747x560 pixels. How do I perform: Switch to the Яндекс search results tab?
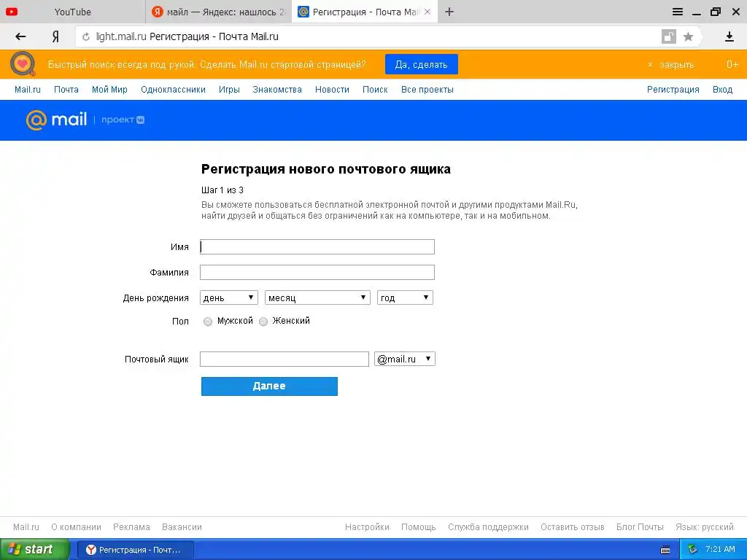pos(219,12)
